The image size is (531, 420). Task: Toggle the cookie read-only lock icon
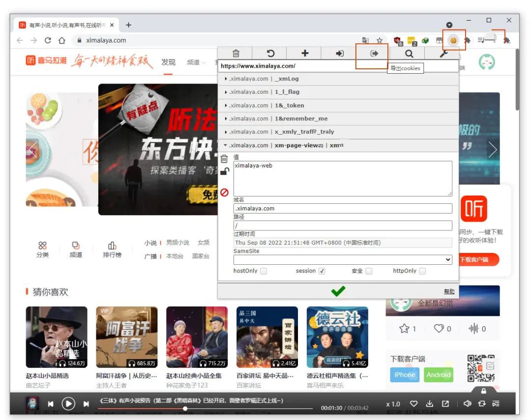coord(225,171)
